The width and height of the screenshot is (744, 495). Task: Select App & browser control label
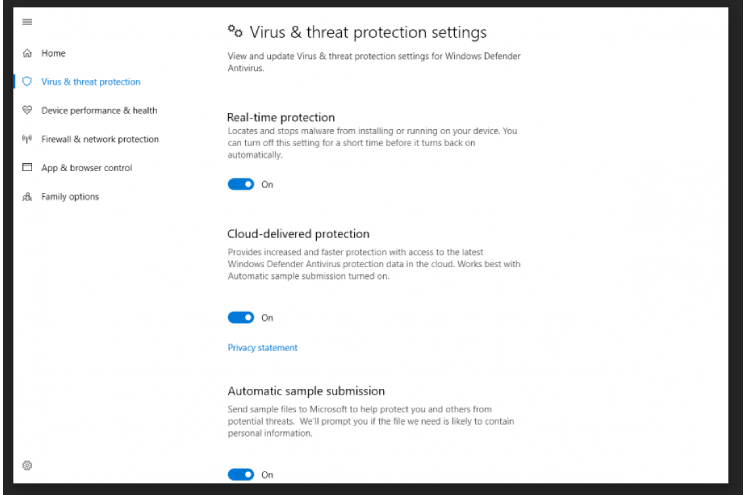(86, 168)
